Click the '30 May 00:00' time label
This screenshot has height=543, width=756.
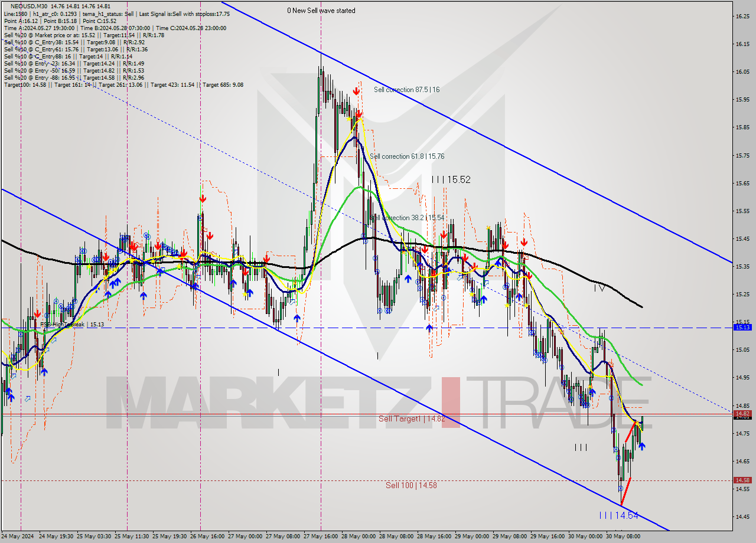click(585, 537)
